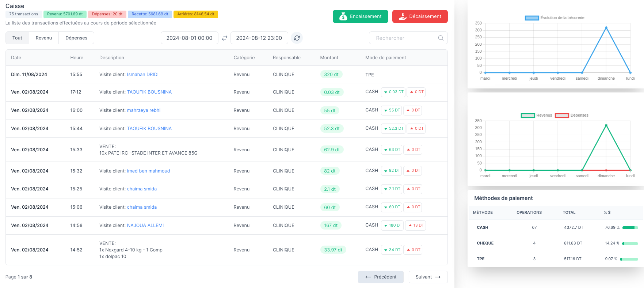Click the red 13 DT up-arrow badge
The width and height of the screenshot is (644, 288).
(x=416, y=226)
